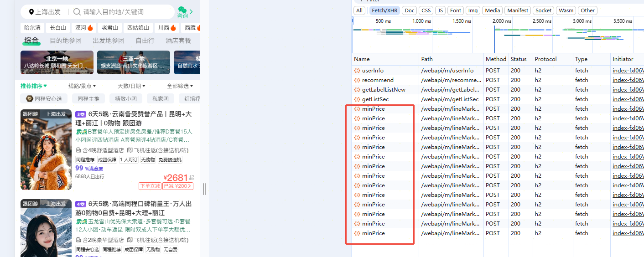Screen dimensions: 644x257
Task: Enable the 私家团 filter chip
Action: [161, 98]
